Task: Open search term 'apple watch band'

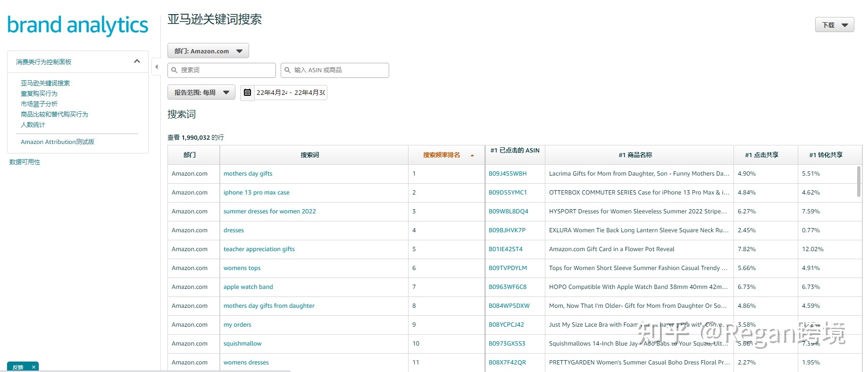Action: (x=248, y=287)
